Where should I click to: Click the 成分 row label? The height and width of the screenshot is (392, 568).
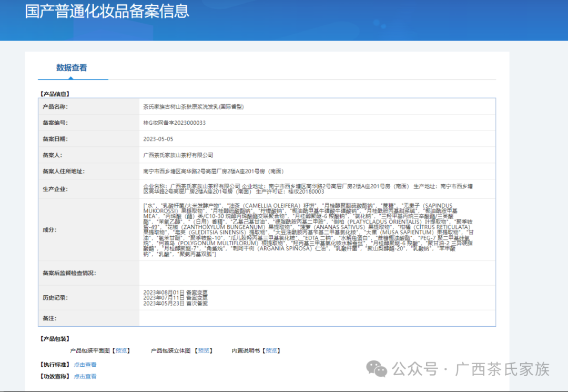pyautogui.click(x=49, y=230)
